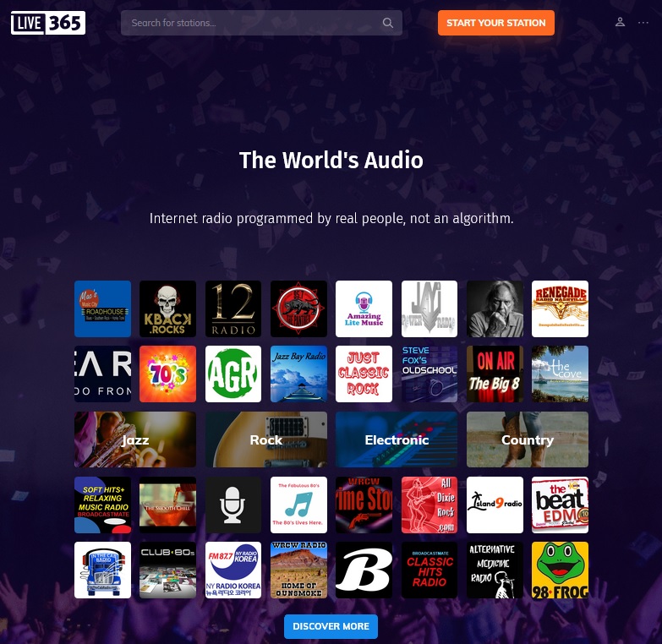Open the Electronic genre tile

pos(397,439)
